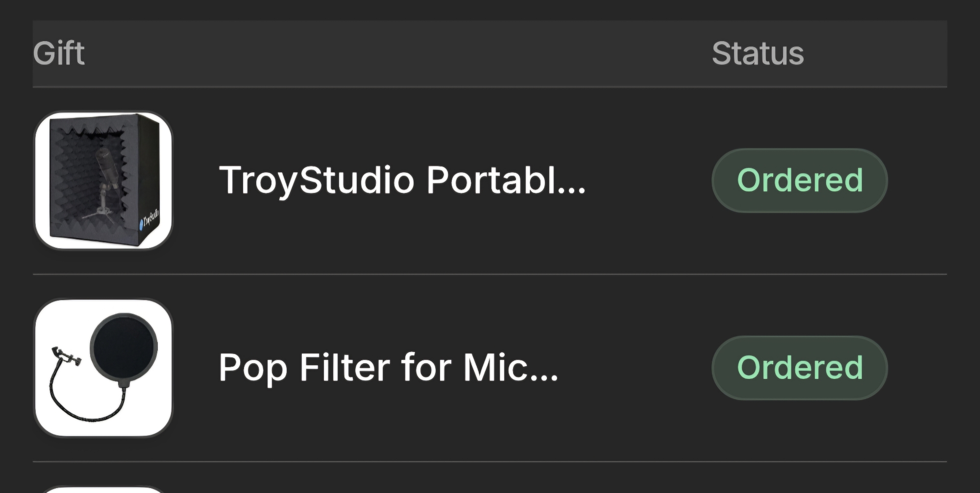The width and height of the screenshot is (980, 493).
Task: Click the clamp on the pop filter image
Action: 64,356
